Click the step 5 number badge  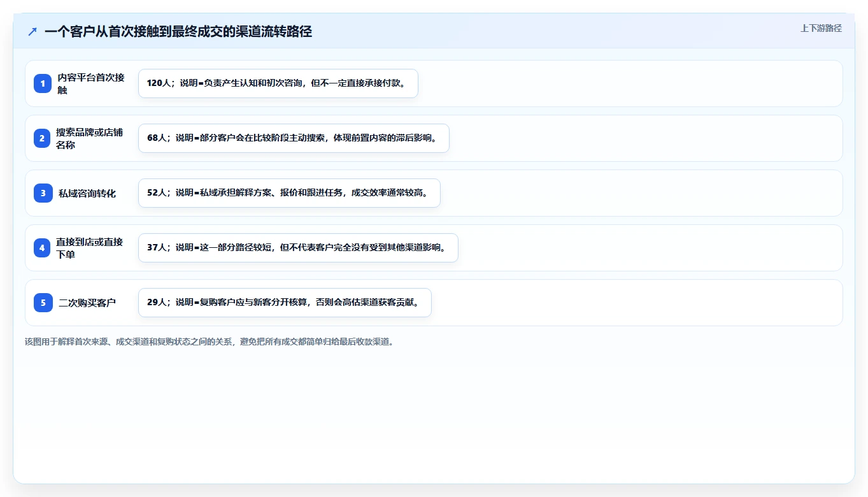pyautogui.click(x=43, y=303)
